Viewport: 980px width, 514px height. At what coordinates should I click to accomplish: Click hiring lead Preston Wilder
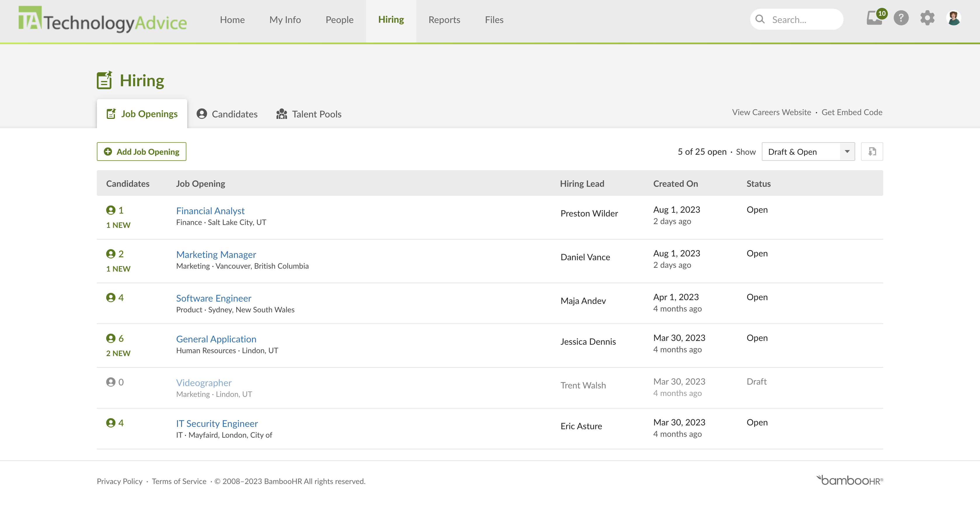[x=589, y=213]
